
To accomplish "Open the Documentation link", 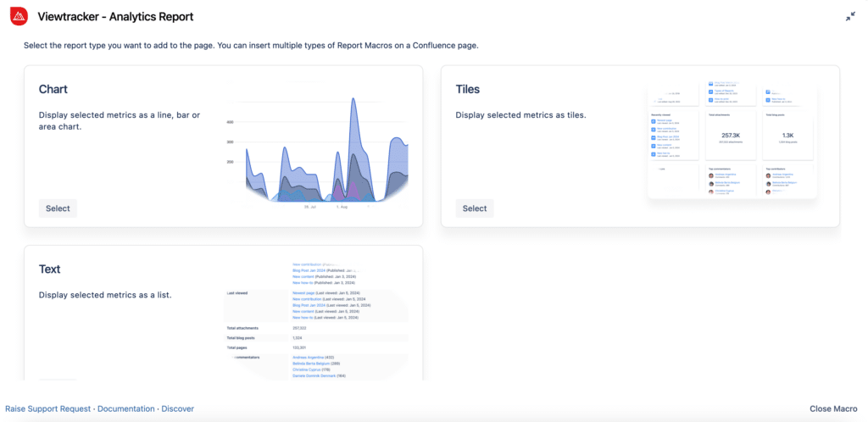I will tap(126, 408).
